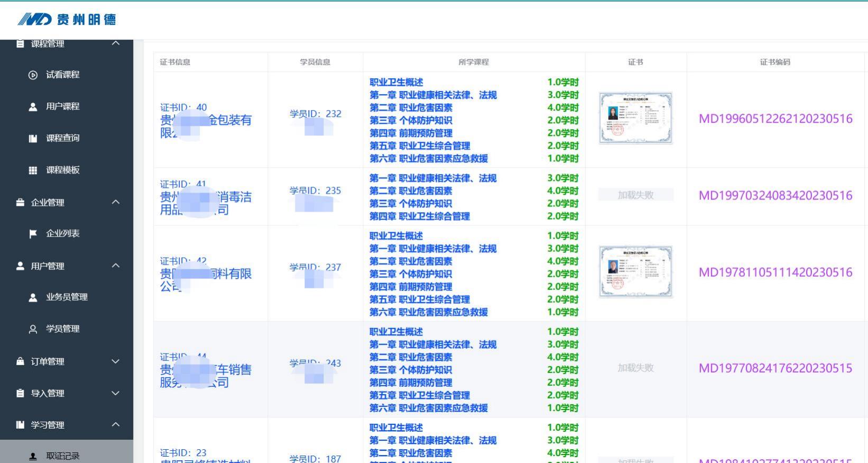
Task: Click 第六章 course in 学员ID 232 row
Action: (x=429, y=158)
